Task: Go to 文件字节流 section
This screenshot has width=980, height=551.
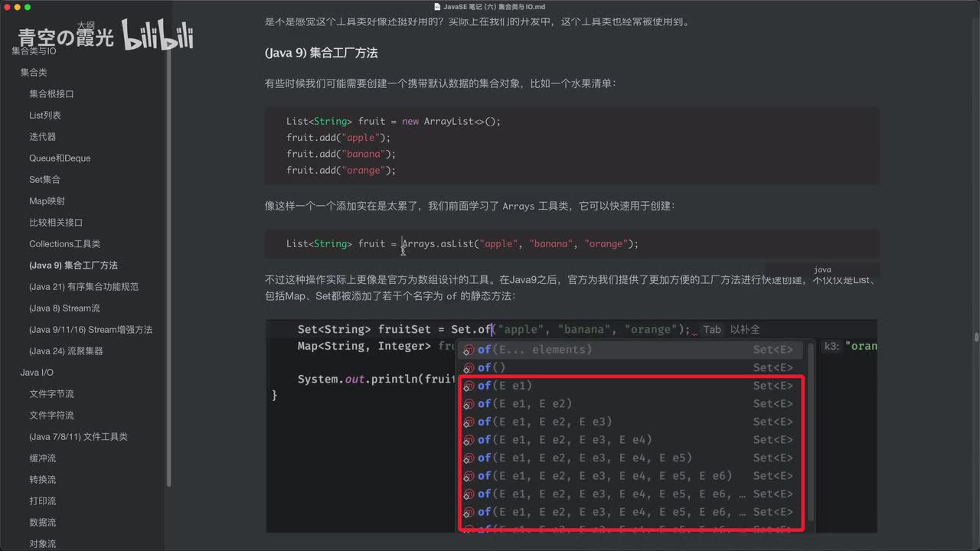Action: [51, 393]
